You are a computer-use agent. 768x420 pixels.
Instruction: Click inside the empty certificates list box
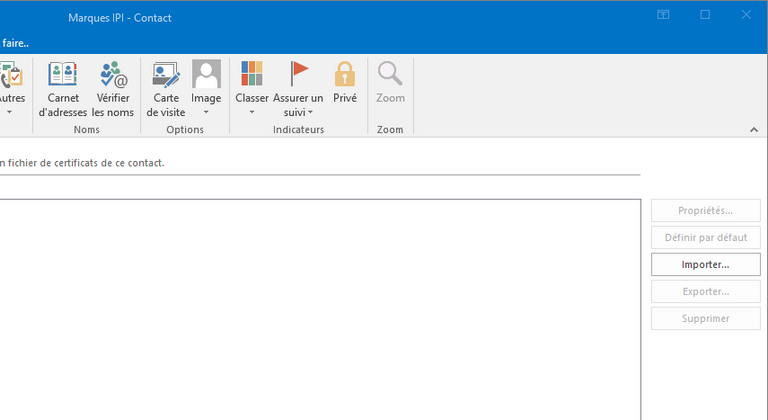coord(320,310)
